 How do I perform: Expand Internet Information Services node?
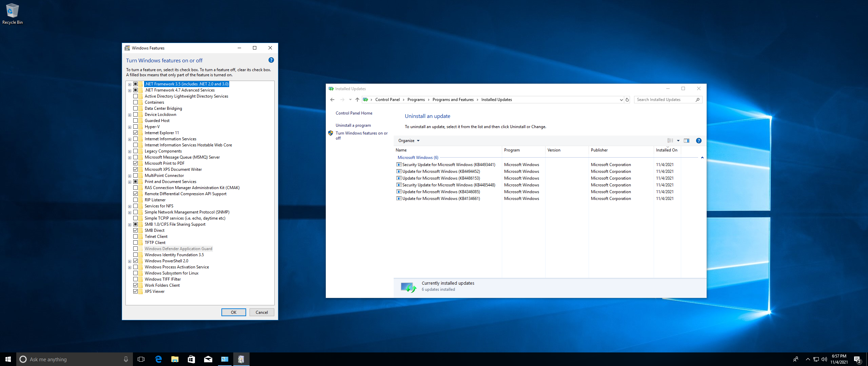[x=130, y=139]
